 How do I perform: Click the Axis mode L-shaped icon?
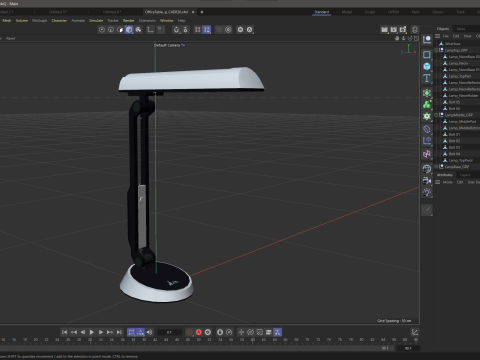[x=150, y=30]
